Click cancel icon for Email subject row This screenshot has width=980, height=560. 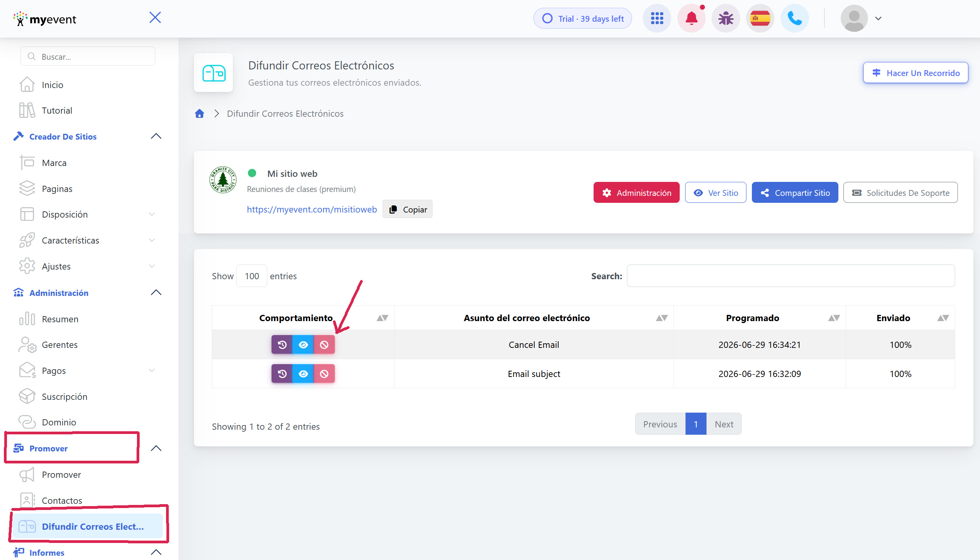coord(324,374)
